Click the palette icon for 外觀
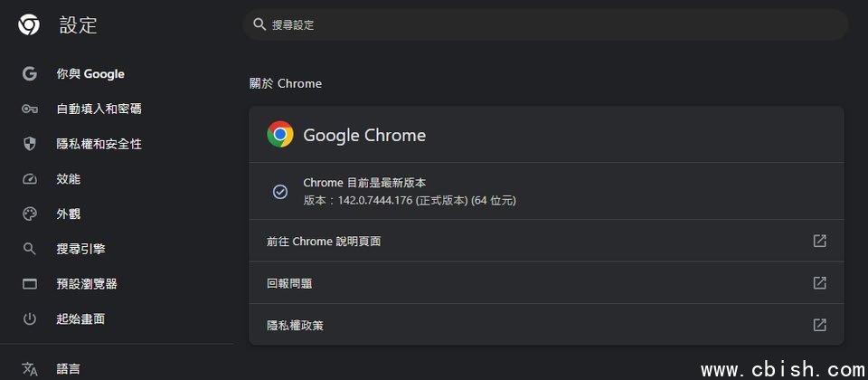The height and width of the screenshot is (380, 868). click(x=30, y=214)
